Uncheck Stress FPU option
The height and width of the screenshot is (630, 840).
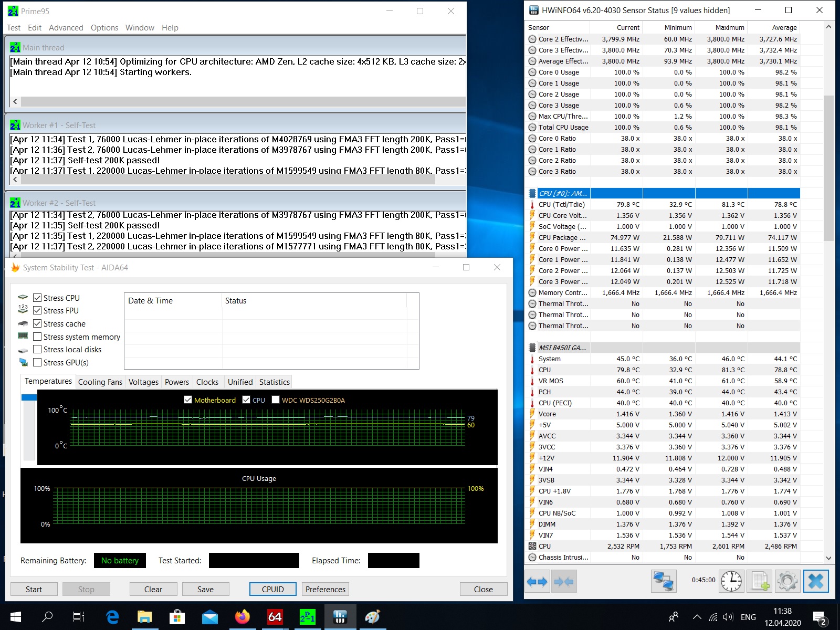click(37, 311)
